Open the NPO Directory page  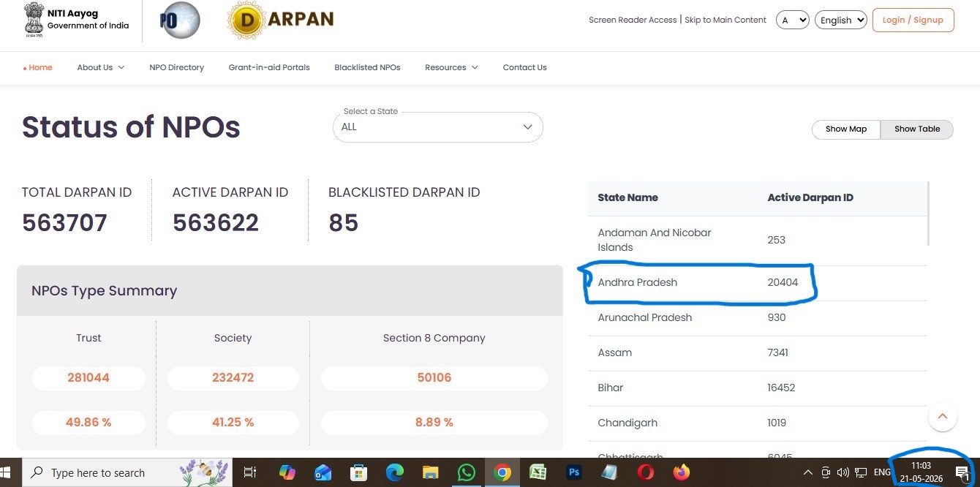176,67
